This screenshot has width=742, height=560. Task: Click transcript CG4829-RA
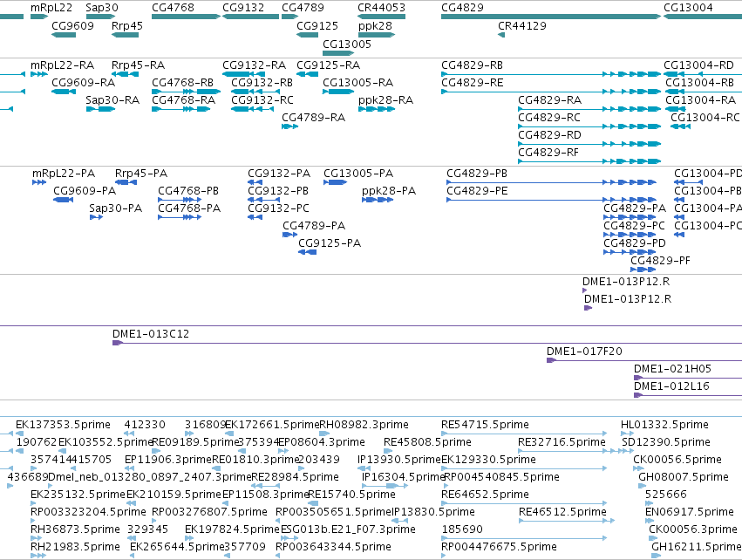point(550,100)
